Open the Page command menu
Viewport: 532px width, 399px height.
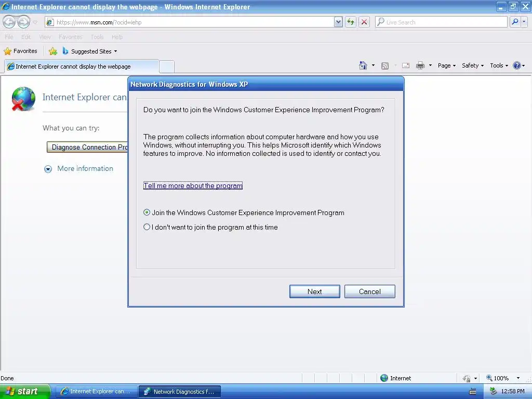(446, 65)
